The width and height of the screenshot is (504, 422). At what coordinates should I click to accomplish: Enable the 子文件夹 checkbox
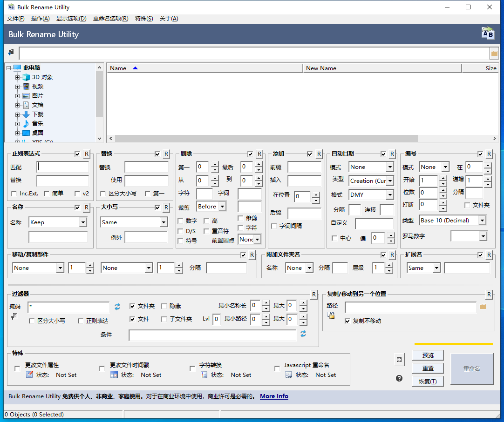tap(164, 319)
